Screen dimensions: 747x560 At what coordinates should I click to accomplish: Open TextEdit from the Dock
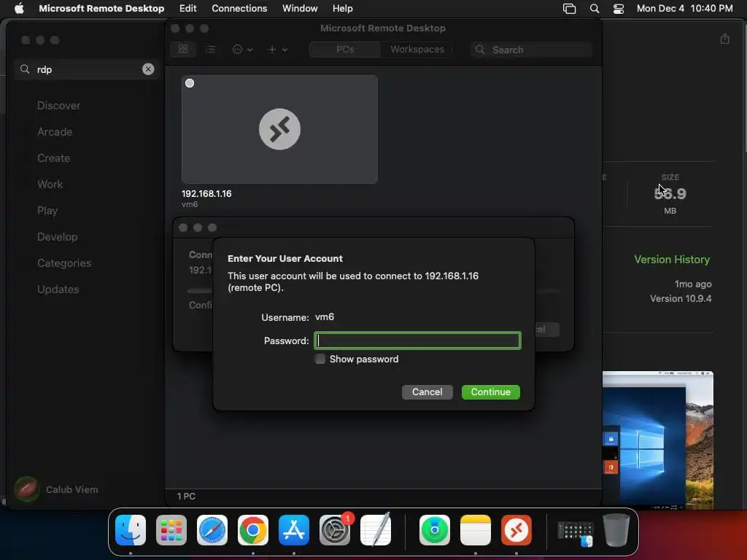tap(376, 530)
